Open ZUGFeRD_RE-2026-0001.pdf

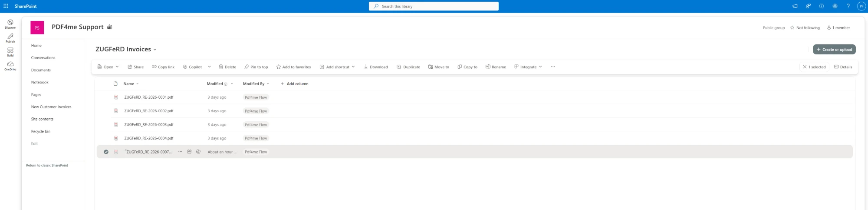click(148, 97)
